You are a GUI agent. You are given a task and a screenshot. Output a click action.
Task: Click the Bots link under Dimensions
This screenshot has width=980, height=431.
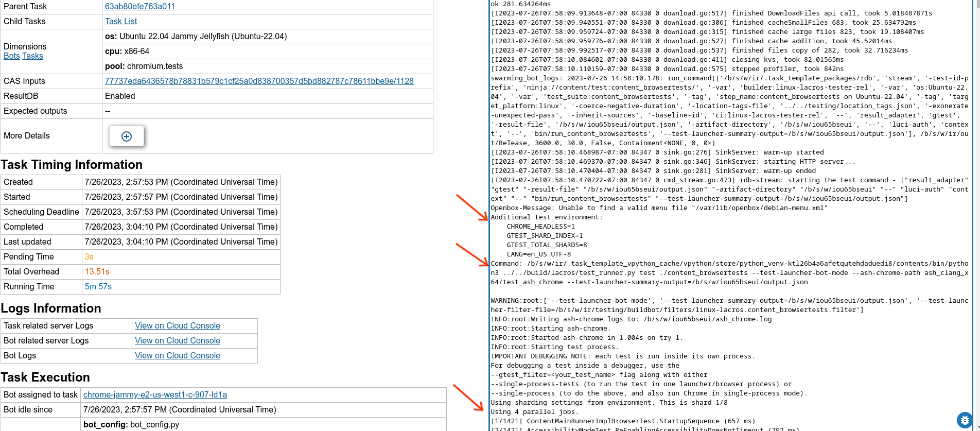pyautogui.click(x=11, y=56)
